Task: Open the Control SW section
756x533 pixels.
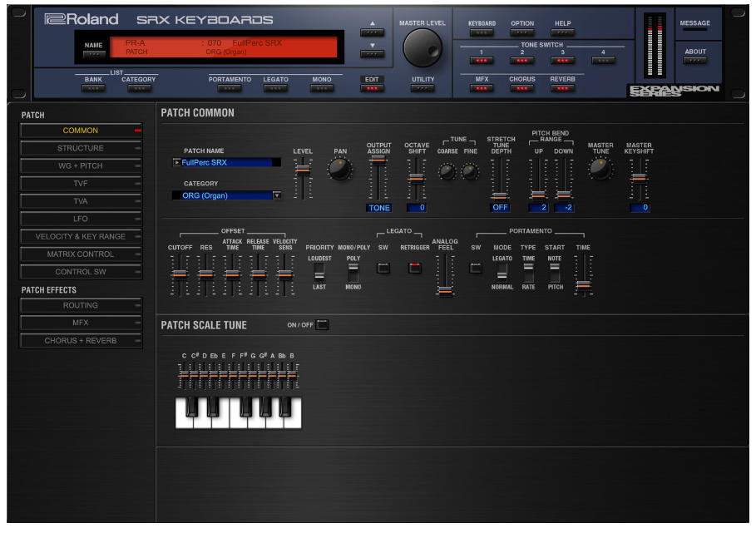Action: coord(81,272)
